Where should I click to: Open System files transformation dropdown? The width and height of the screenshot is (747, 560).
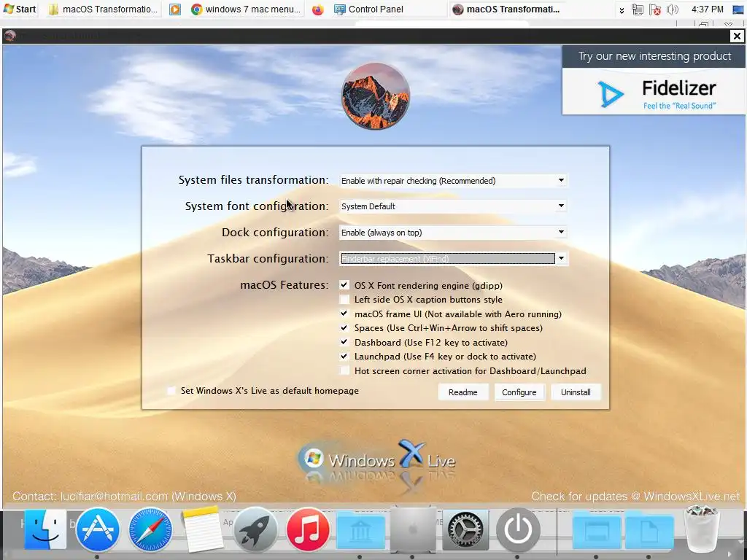tap(453, 181)
